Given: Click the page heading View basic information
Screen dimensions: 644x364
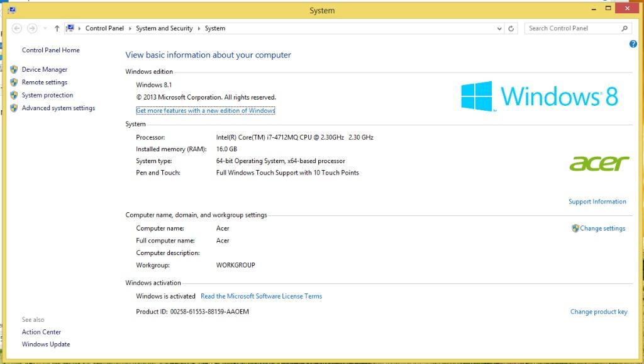Looking at the screenshot, I should pyautogui.click(x=208, y=55).
